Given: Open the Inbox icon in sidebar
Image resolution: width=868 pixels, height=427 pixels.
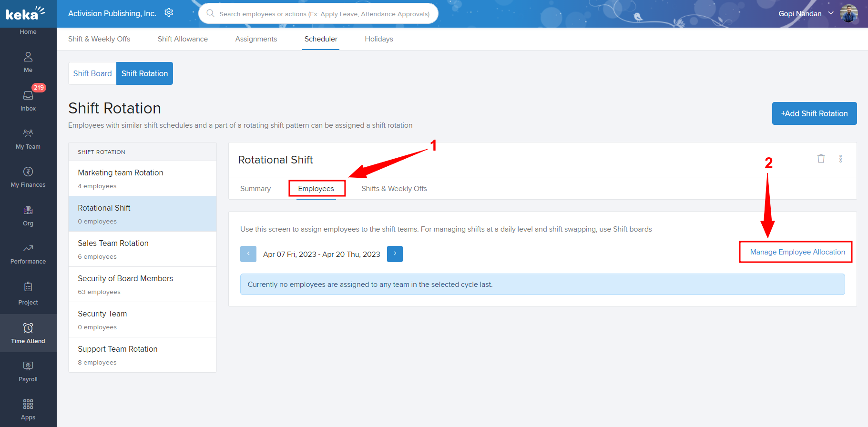Looking at the screenshot, I should 28,96.
